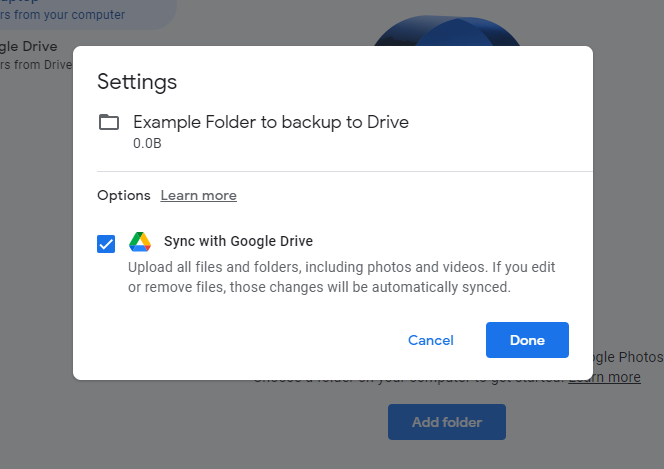Click the Options heading text
The height and width of the screenshot is (469, 664).
(124, 196)
